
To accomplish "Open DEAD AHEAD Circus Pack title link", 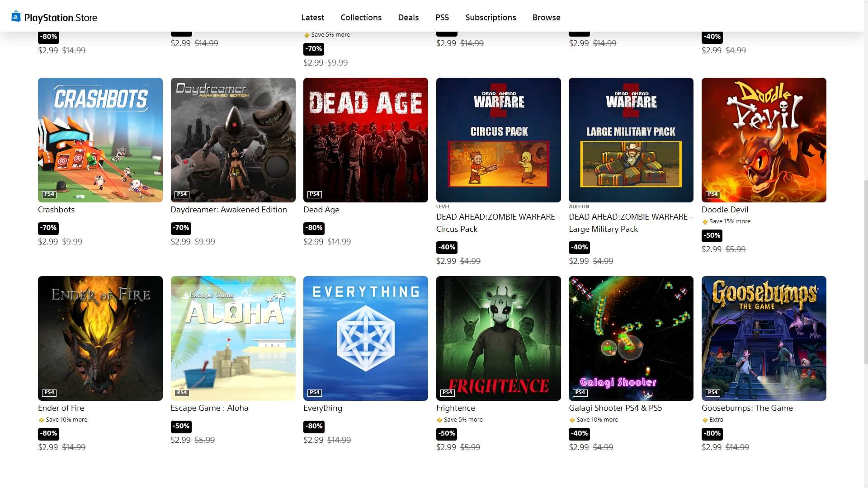I will tap(498, 223).
